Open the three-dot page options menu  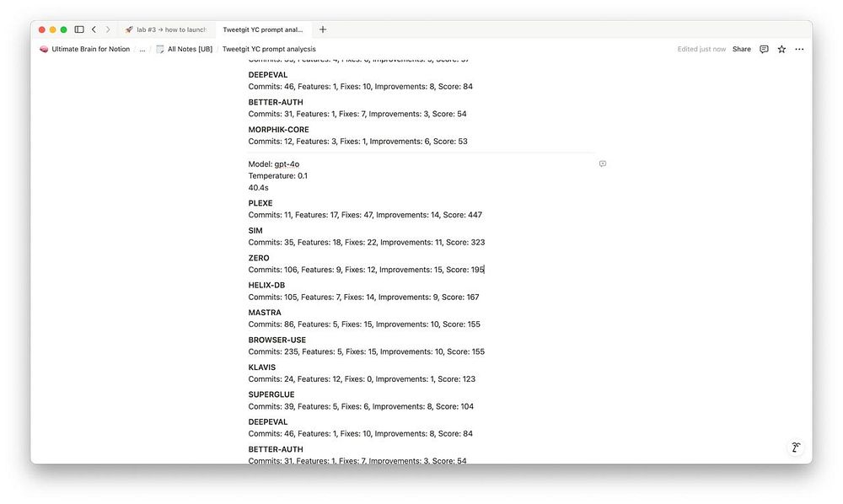799,49
